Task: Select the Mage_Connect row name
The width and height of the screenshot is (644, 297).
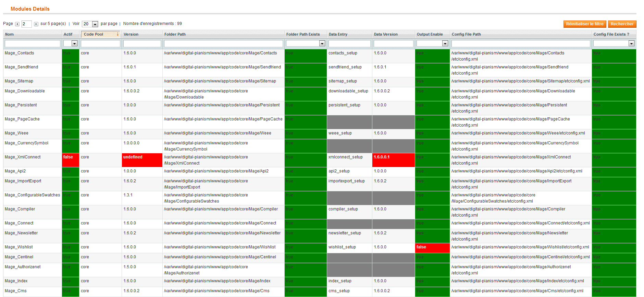Action: click(19, 223)
